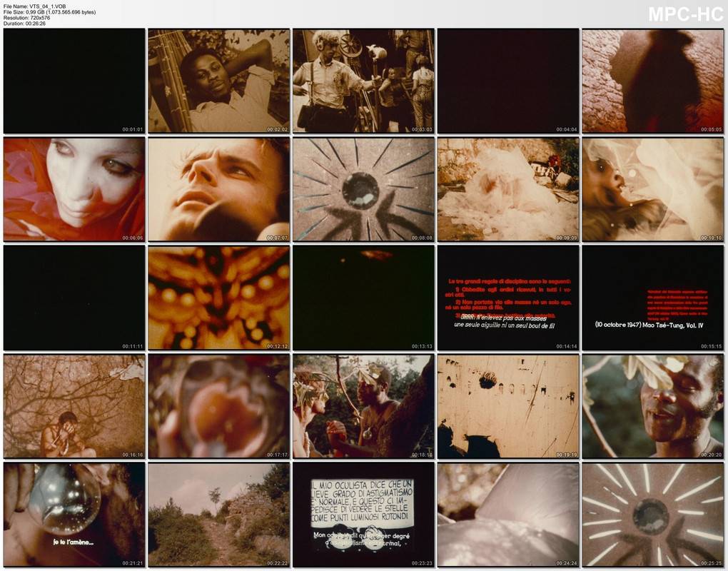The width and height of the screenshot is (728, 571).
Task: Click the nearly dark thumbnail at 00:13:13
Action: tap(363, 298)
